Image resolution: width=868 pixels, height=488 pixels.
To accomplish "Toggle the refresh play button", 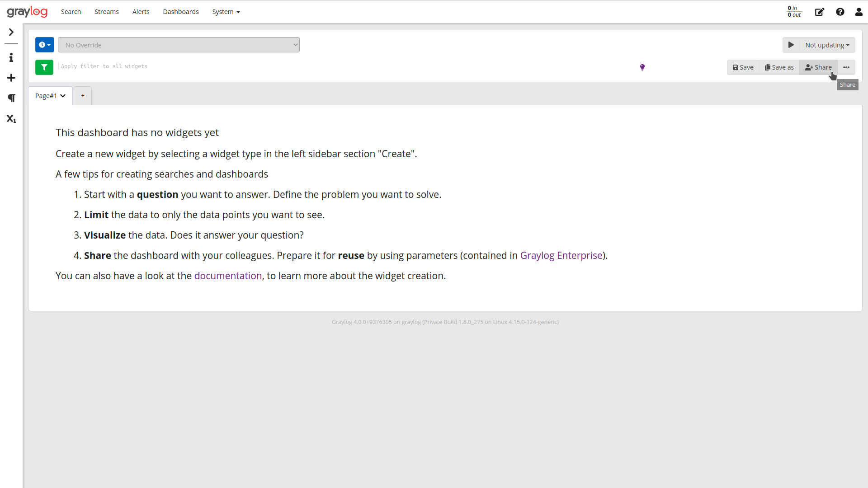I will tap(791, 45).
